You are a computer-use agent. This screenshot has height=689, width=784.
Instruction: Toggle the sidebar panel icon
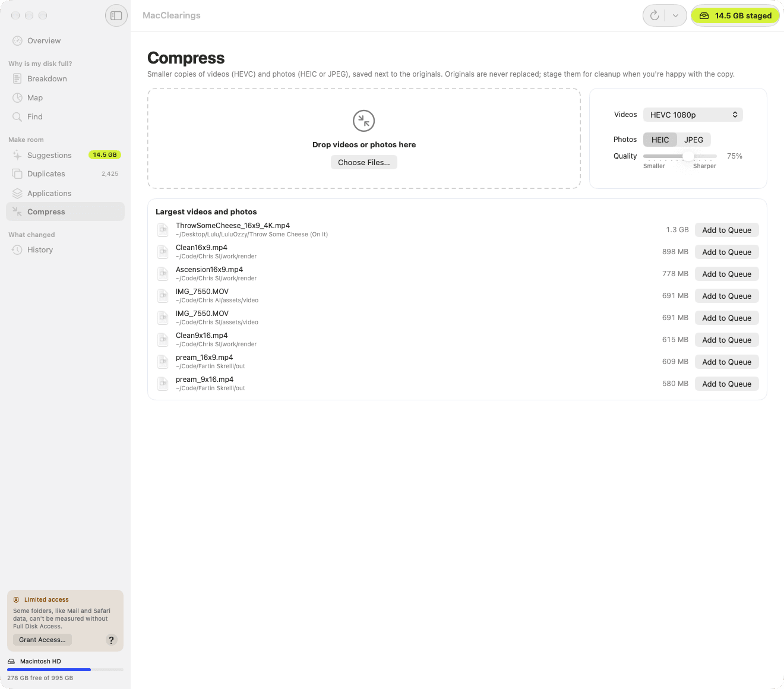click(116, 15)
